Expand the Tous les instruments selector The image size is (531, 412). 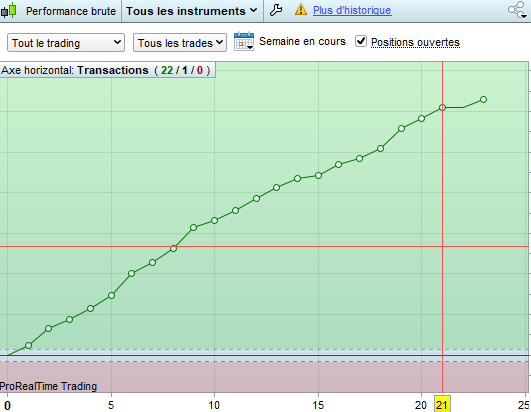[192, 11]
